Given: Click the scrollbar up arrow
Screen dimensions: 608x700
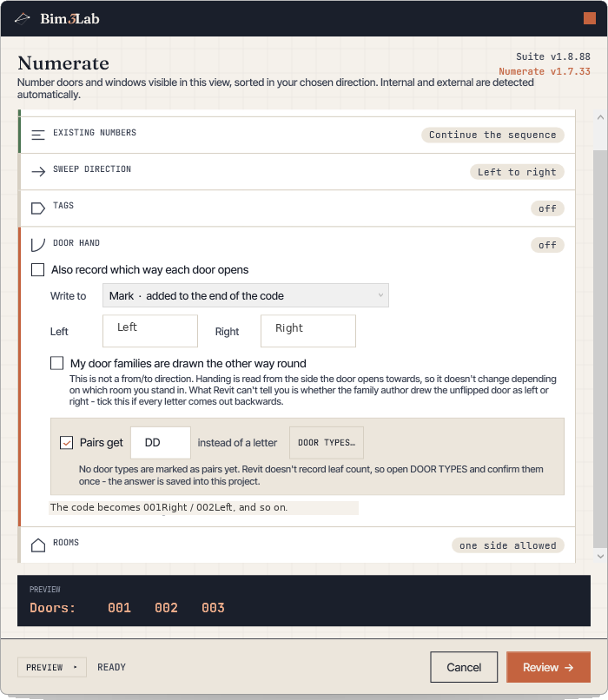Looking at the screenshot, I should point(600,117).
